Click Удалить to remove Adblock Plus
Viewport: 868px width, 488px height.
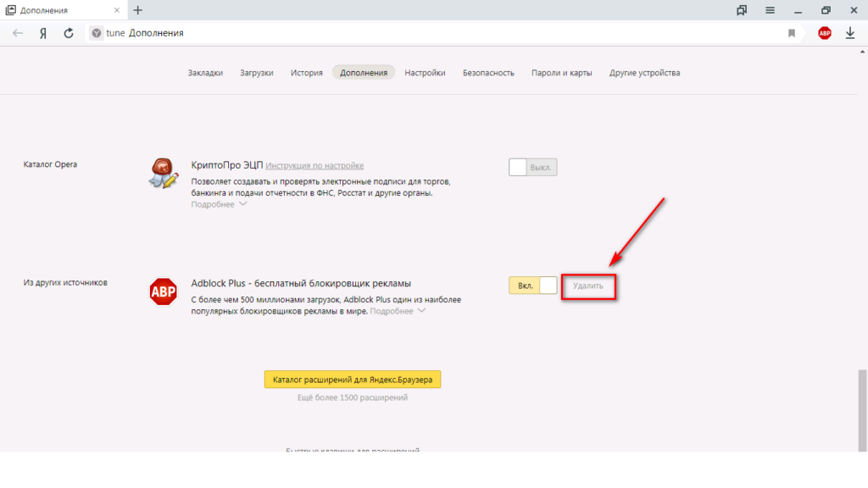(x=588, y=286)
